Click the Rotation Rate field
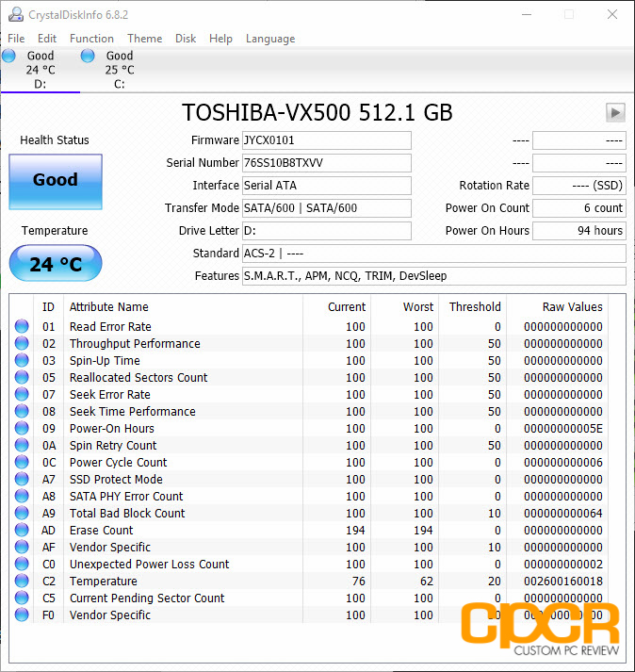Viewport: 635px width, 672px height. coord(578,185)
